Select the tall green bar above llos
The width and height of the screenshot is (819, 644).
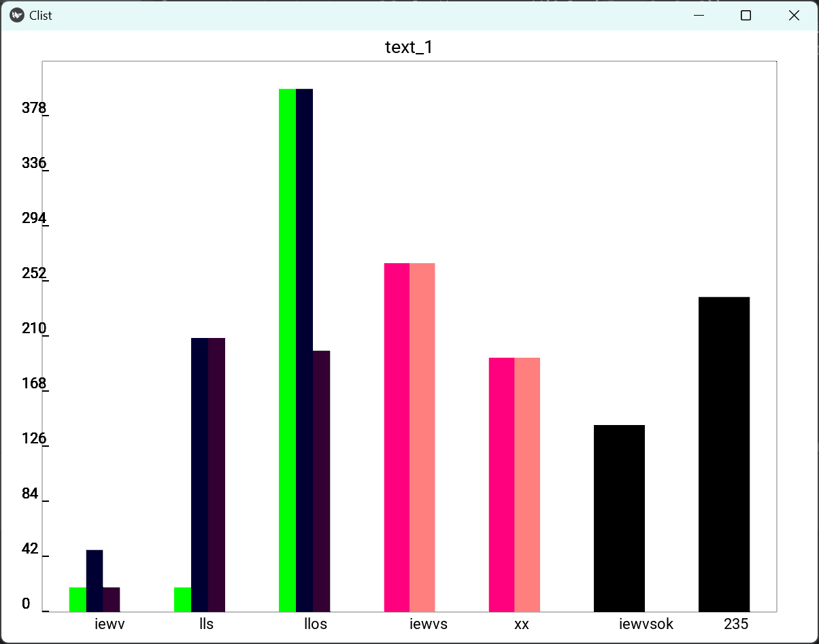(288, 350)
